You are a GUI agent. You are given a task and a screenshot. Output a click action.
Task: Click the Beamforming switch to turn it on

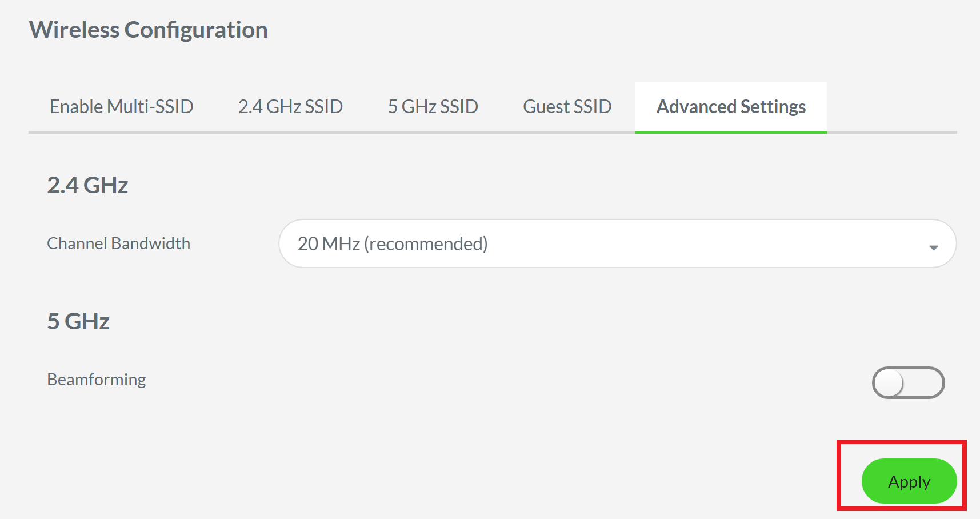[907, 383]
